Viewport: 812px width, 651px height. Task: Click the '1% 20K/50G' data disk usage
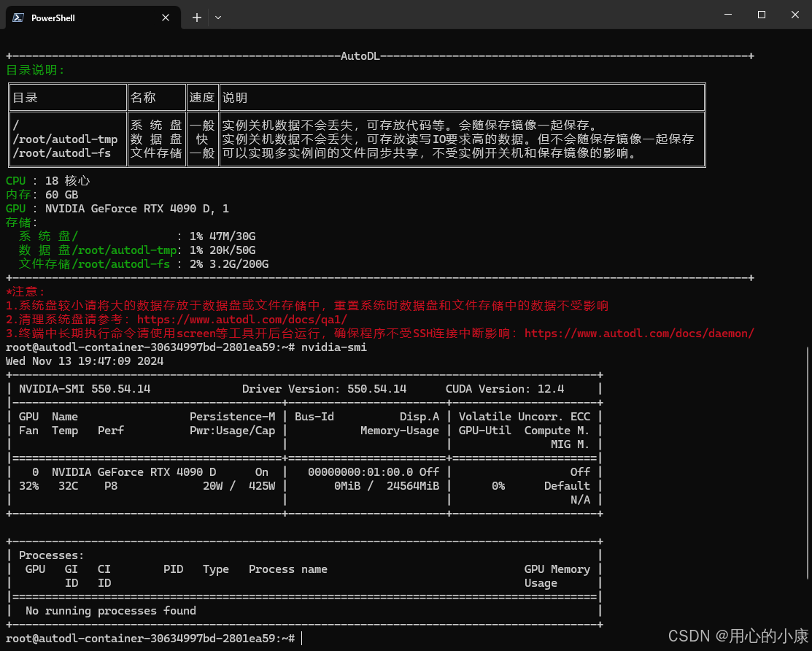(223, 250)
